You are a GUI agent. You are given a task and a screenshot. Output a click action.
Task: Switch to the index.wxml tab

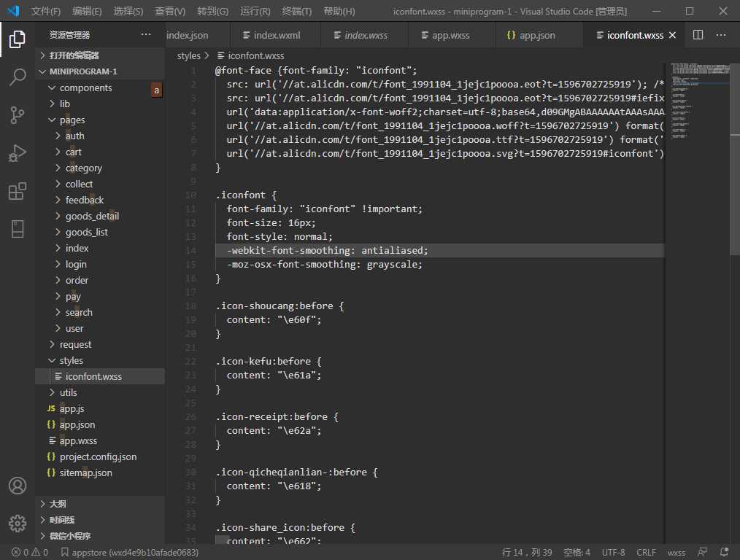[275, 35]
